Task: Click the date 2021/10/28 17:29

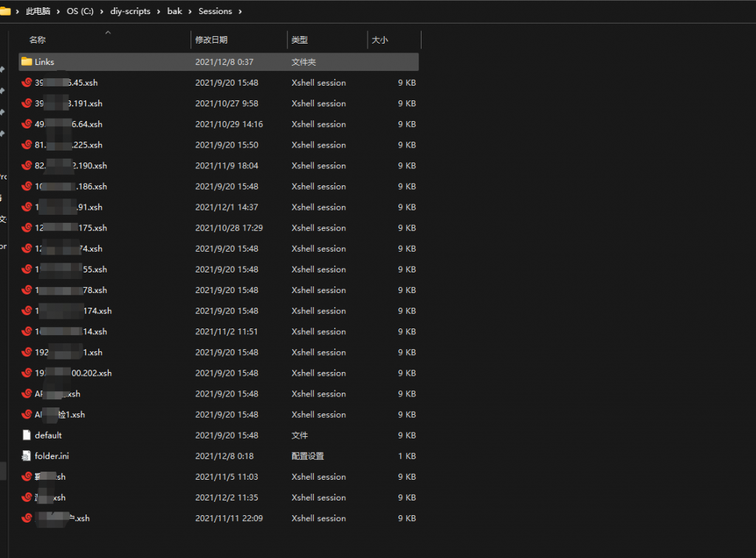Action: [229, 227]
